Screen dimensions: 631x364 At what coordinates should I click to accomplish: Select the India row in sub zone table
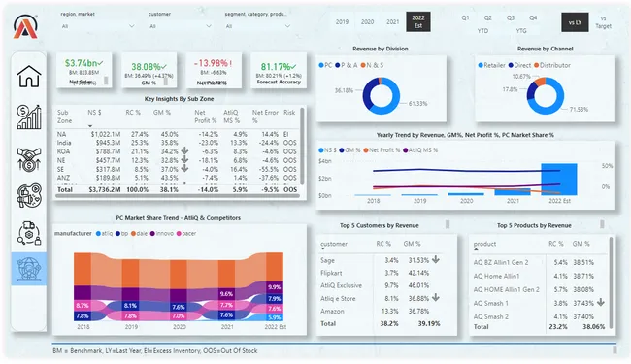(x=177, y=143)
